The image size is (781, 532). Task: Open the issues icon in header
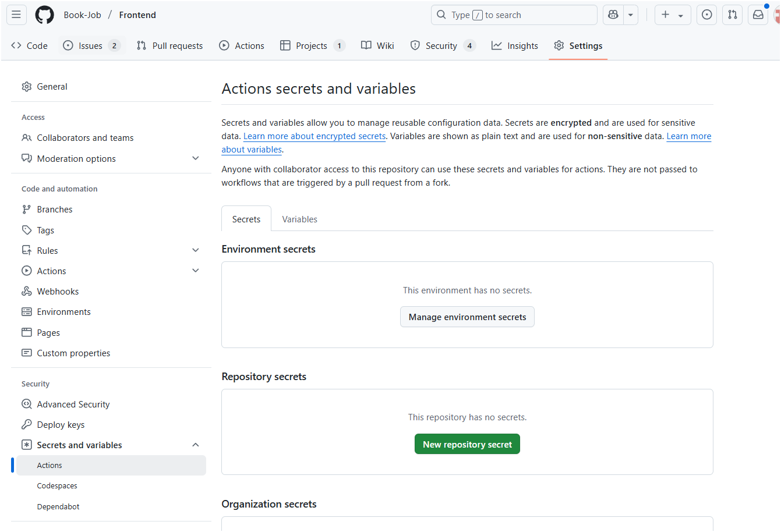706,15
